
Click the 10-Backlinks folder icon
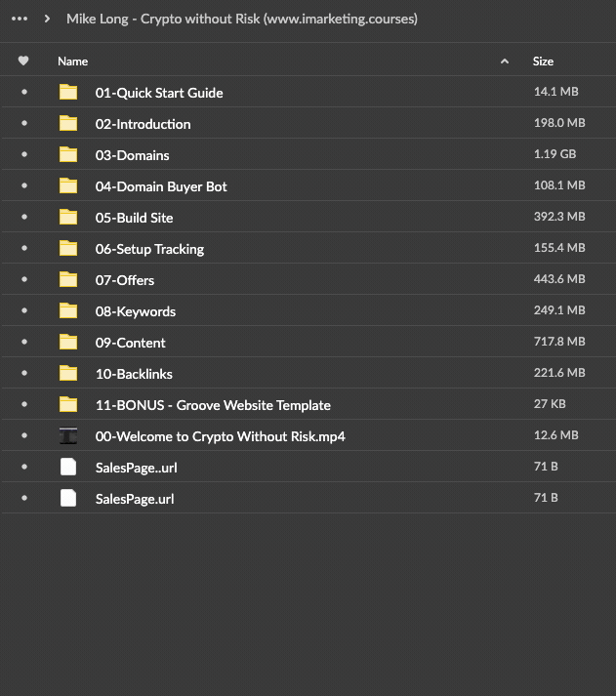coord(68,373)
